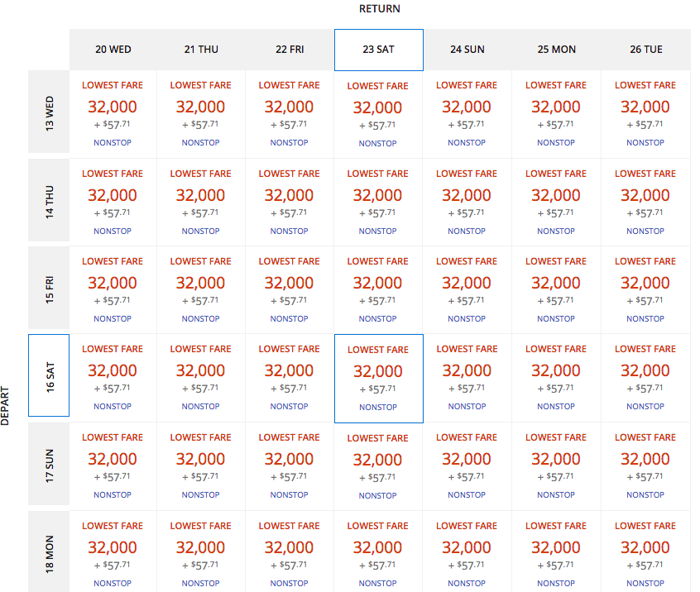Select the 16 SAT depart row header
The height and width of the screenshot is (592, 700).
pos(49,375)
